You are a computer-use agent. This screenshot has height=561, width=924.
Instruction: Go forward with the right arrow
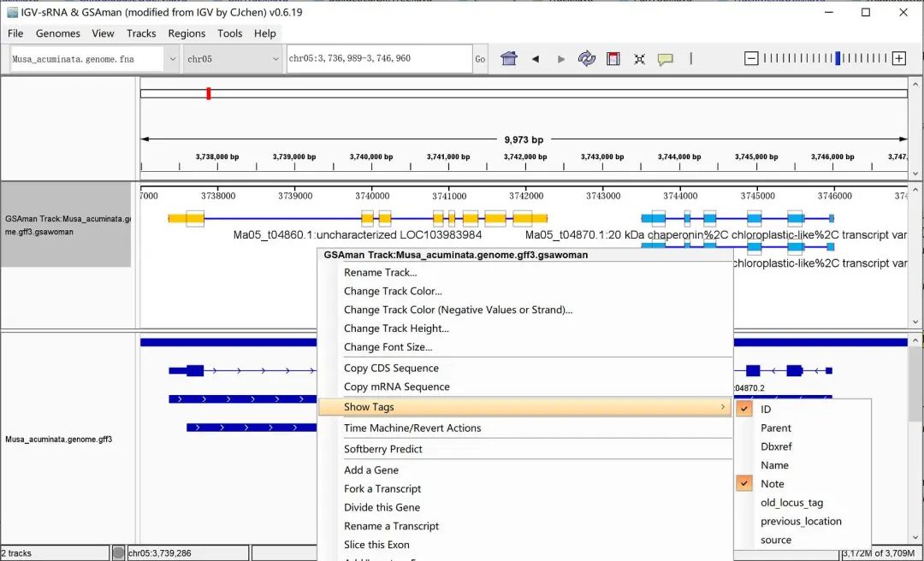pyautogui.click(x=561, y=59)
